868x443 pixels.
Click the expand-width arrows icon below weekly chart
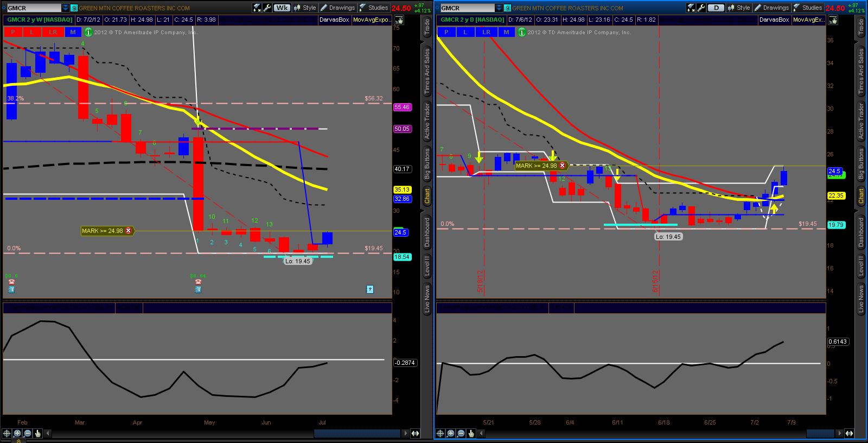(x=416, y=433)
